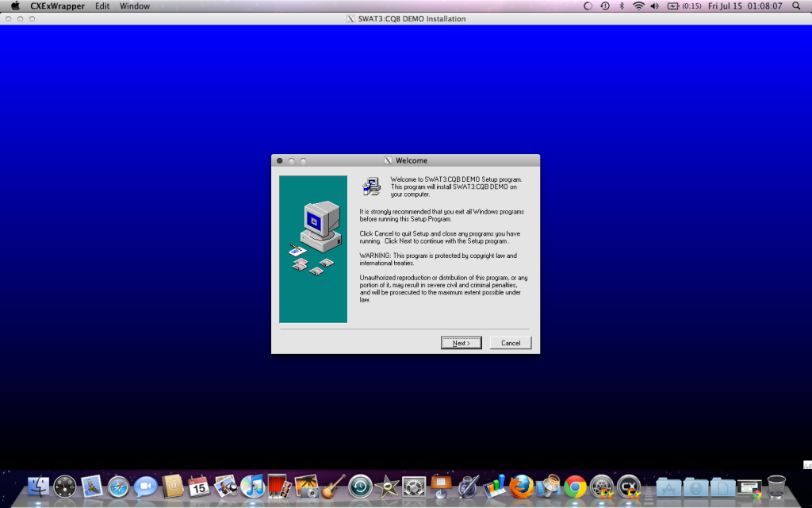Open the Documents folder stack

point(723,488)
